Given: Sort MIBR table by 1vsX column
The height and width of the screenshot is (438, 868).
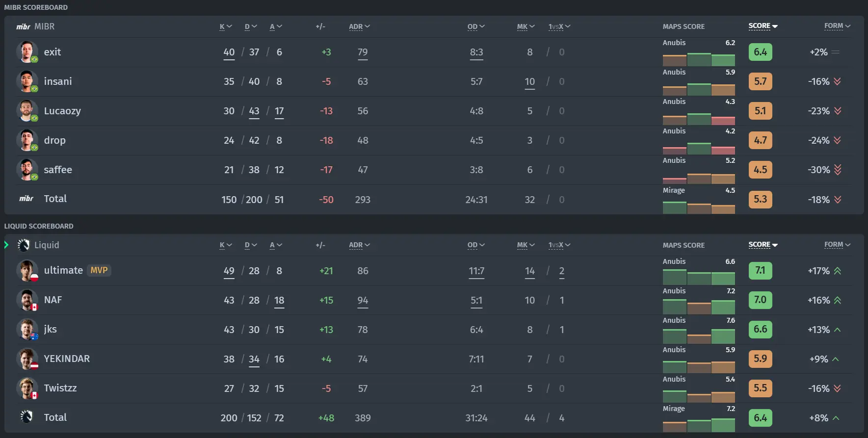Looking at the screenshot, I should tap(559, 26).
